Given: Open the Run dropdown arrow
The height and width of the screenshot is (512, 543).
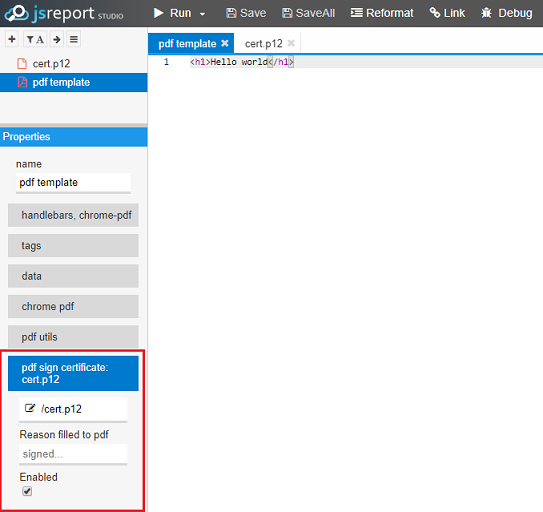Looking at the screenshot, I should click(203, 14).
